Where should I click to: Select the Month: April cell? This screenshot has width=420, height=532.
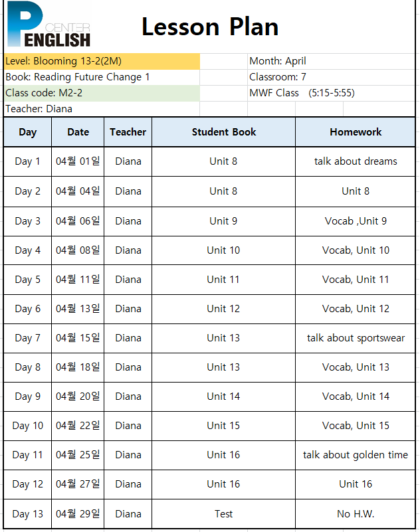(332, 61)
